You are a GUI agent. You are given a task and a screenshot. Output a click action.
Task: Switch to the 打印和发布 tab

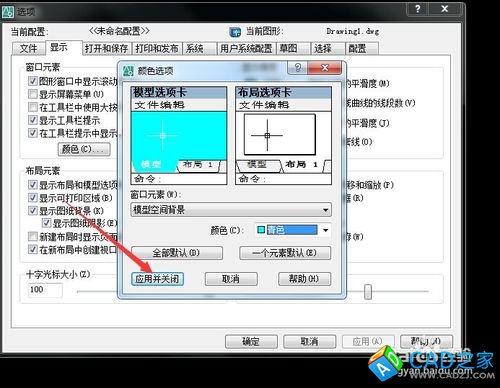[157, 48]
